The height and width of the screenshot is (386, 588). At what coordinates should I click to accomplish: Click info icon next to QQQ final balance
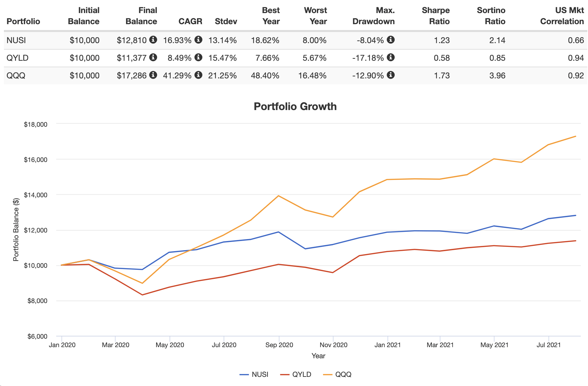153,75
